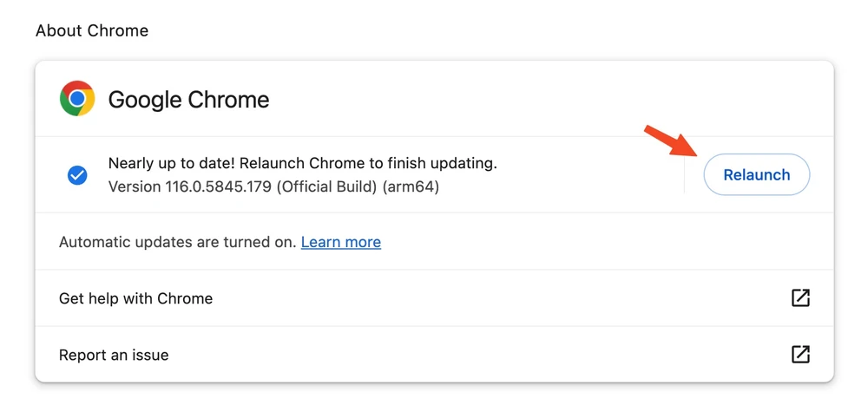Follow the Learn more link
This screenshot has width=868, height=405.
tap(340, 242)
